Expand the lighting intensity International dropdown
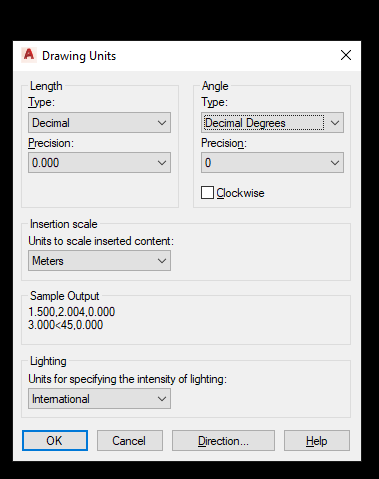 coord(99,399)
